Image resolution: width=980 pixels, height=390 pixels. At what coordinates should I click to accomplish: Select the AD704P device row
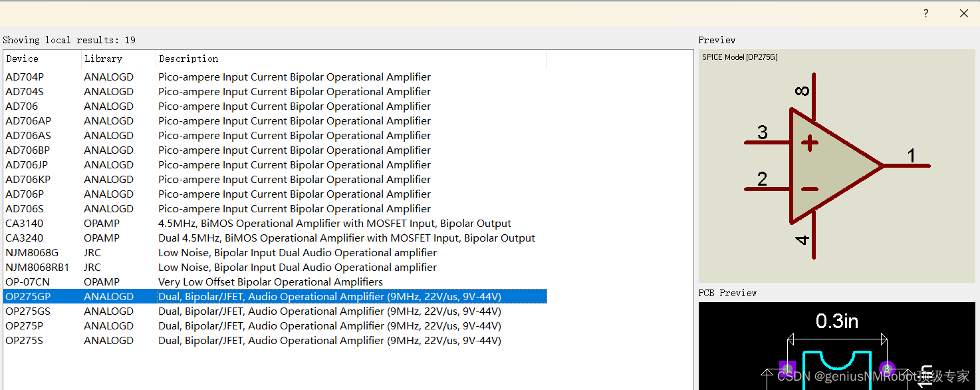(x=275, y=77)
